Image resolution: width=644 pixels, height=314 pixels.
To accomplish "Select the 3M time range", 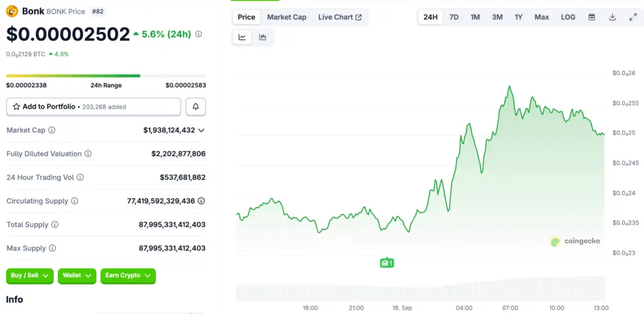I will coord(497,17).
